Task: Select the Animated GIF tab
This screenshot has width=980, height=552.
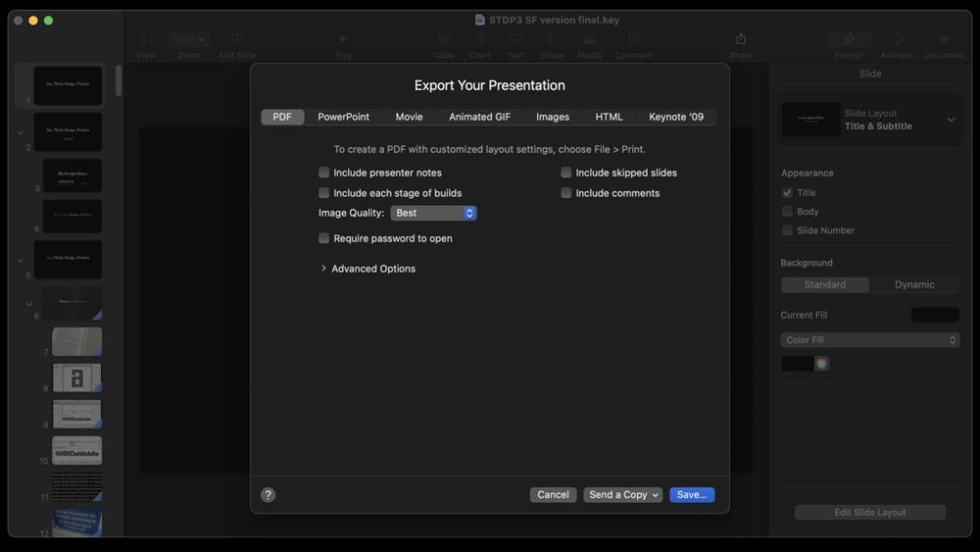Action: tap(479, 117)
